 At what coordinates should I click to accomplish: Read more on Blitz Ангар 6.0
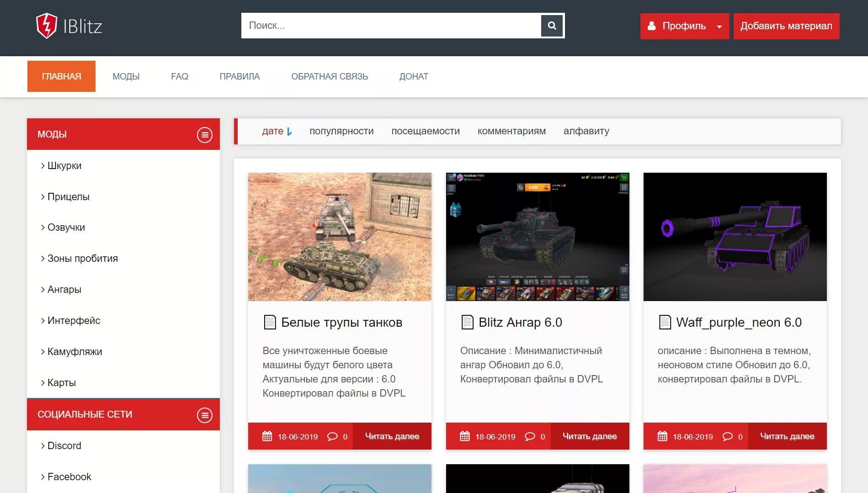point(590,436)
